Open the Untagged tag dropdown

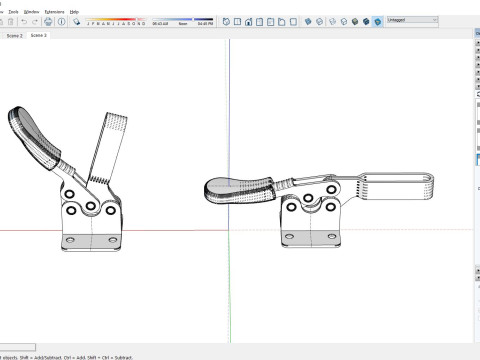412,20
